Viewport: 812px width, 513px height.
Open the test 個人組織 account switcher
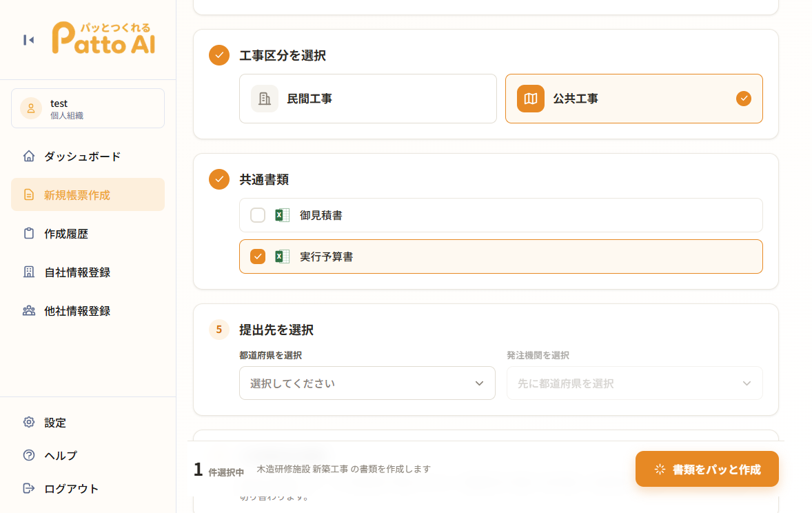[88, 108]
